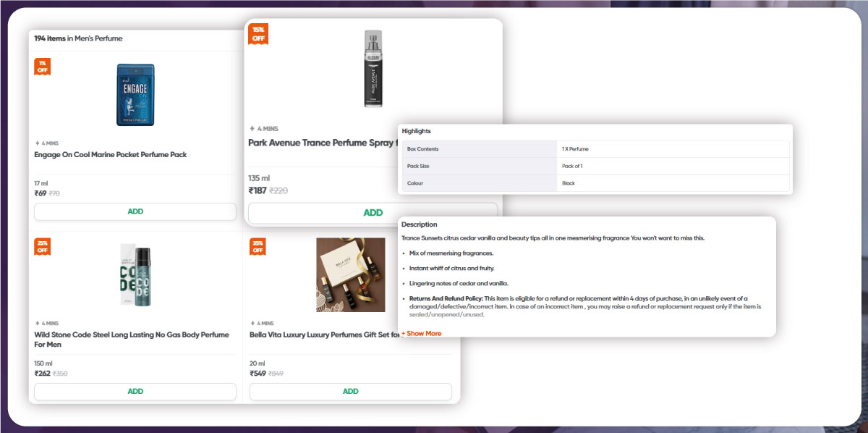Screen dimensions: 868x433
Task: Click the Highlights heading
Action: click(x=417, y=131)
